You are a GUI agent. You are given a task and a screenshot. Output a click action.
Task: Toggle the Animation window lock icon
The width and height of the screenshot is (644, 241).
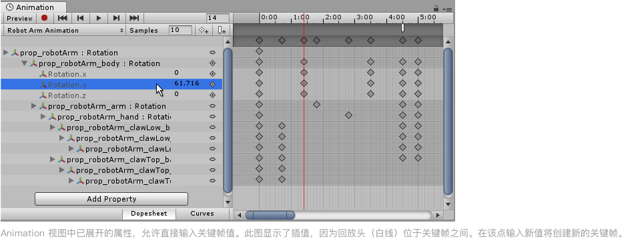436,9
